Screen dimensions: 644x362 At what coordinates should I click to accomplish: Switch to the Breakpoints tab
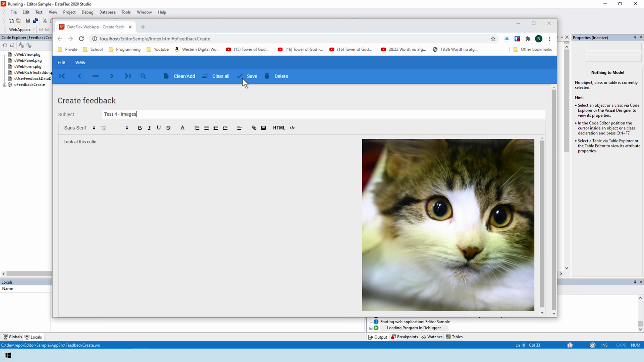click(x=405, y=337)
